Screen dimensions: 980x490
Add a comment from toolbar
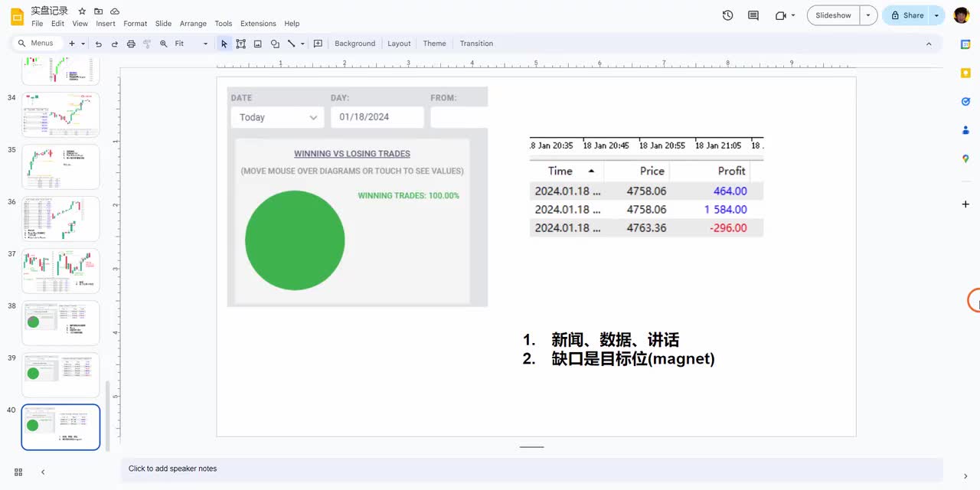click(318, 44)
